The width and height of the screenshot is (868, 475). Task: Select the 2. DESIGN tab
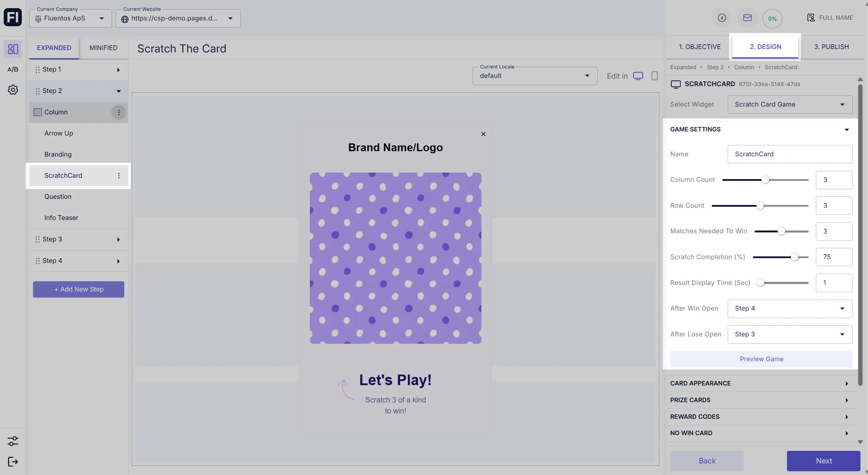click(766, 47)
